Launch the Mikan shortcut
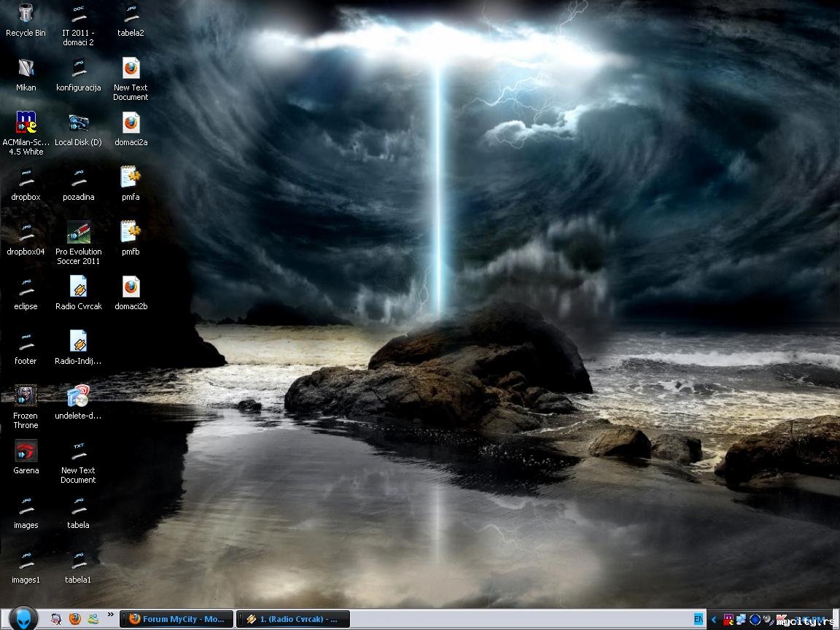Image resolution: width=840 pixels, height=630 pixels. point(26,74)
